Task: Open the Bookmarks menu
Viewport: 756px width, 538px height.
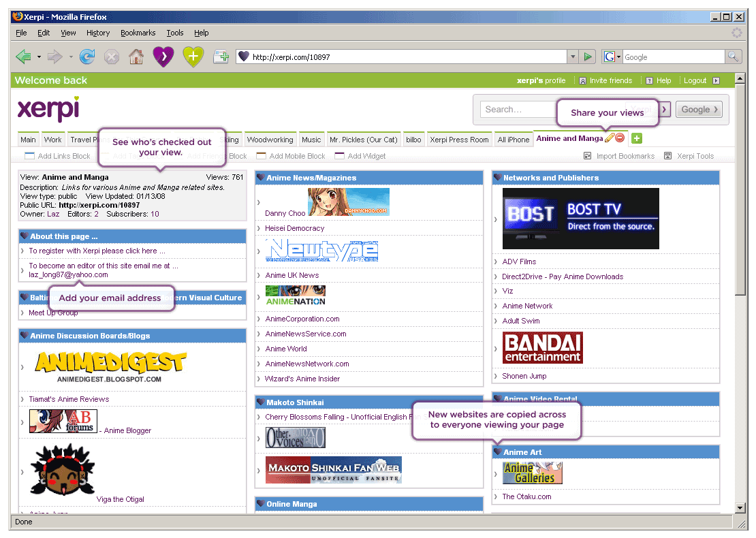Action: 138,33
